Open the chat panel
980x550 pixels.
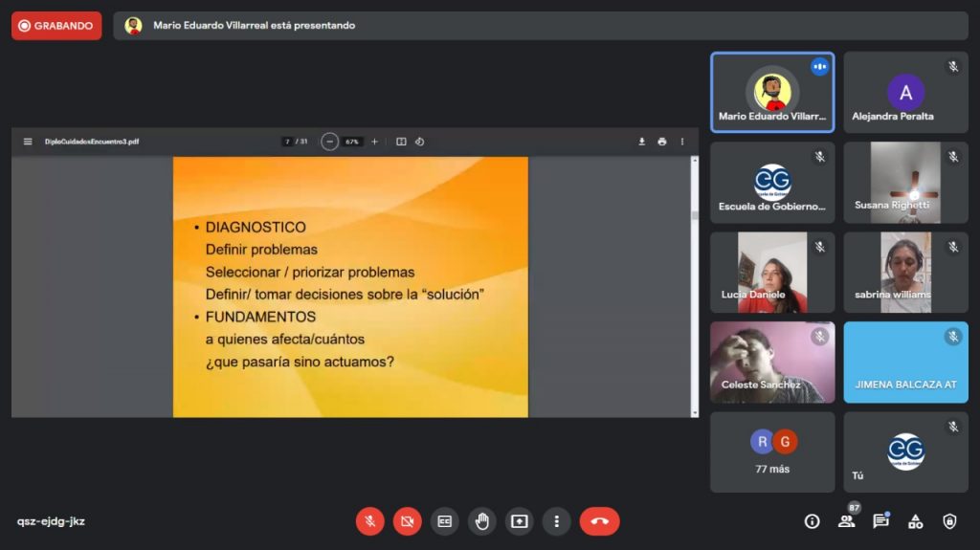(880, 521)
